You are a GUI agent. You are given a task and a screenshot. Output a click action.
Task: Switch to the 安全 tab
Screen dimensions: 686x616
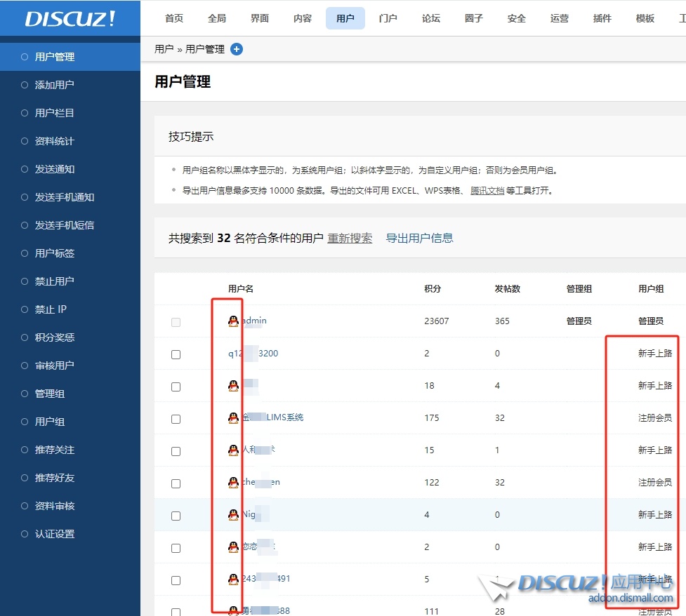[x=516, y=18]
